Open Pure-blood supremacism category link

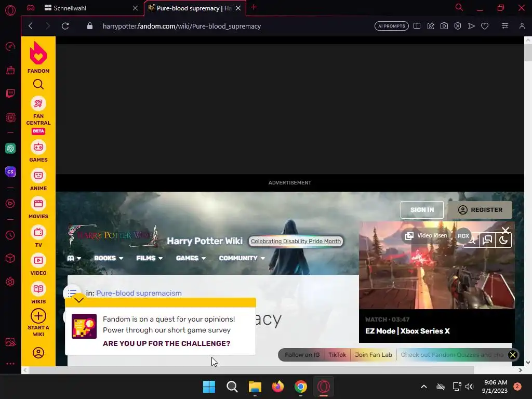(139, 293)
